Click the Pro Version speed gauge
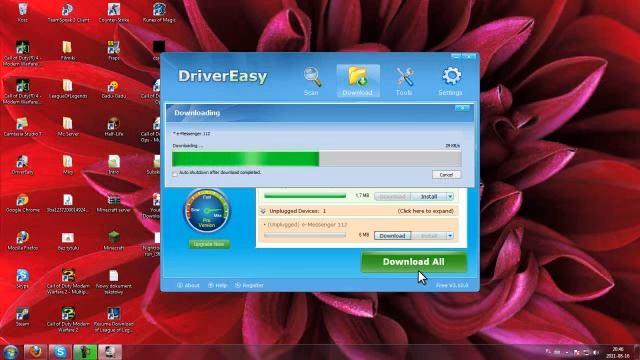640x360 pixels. (207, 211)
